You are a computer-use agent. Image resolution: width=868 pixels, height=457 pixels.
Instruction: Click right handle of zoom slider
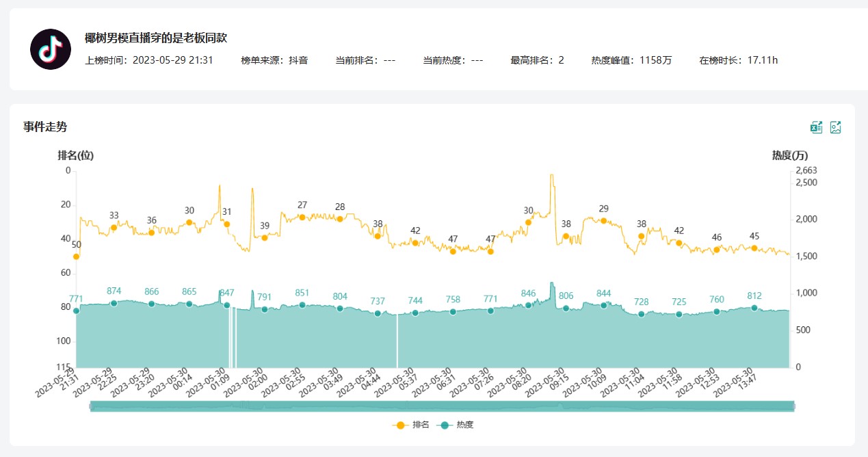pyautogui.click(x=794, y=406)
